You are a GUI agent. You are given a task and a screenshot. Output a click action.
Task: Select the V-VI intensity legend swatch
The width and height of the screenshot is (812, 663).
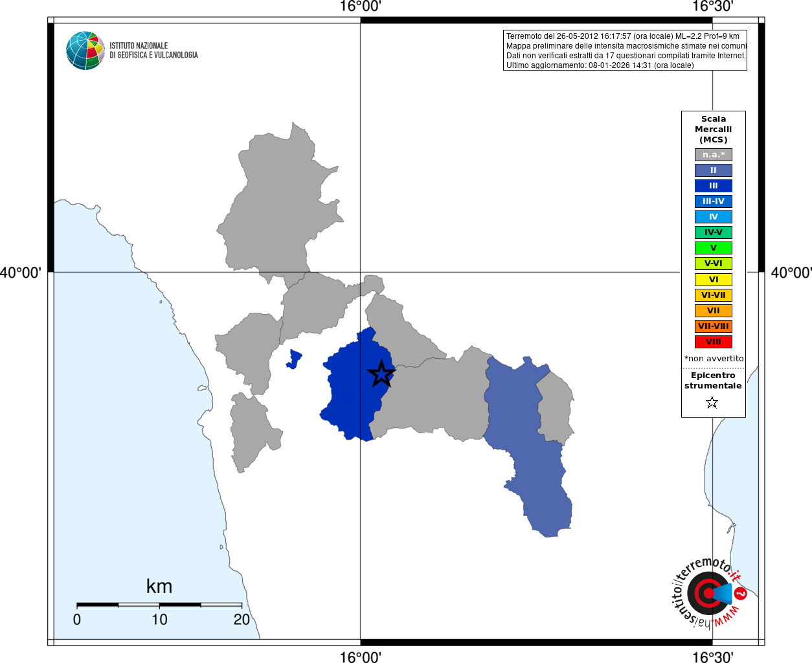(x=713, y=264)
